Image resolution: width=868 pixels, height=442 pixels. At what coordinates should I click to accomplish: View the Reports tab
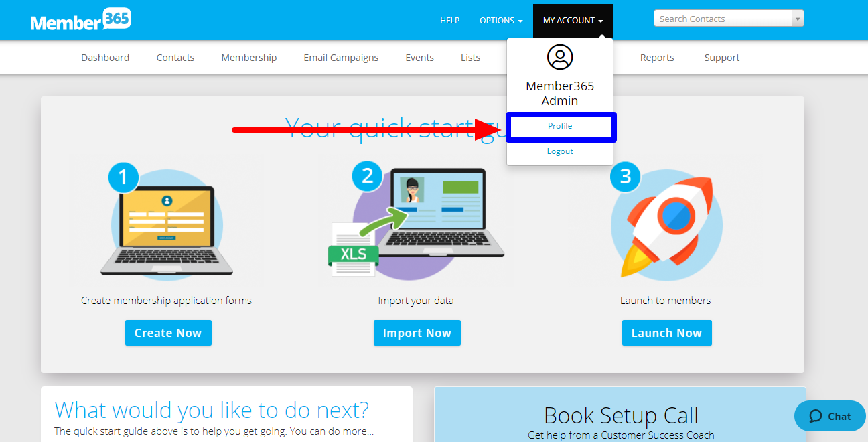pos(657,58)
